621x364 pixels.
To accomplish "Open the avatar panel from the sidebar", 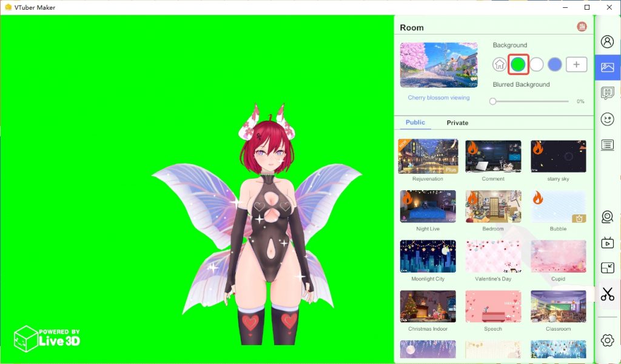I will tap(607, 42).
